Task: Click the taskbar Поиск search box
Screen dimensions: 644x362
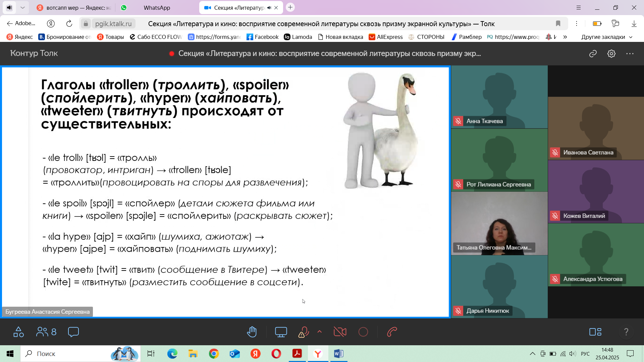Action: 80,354
